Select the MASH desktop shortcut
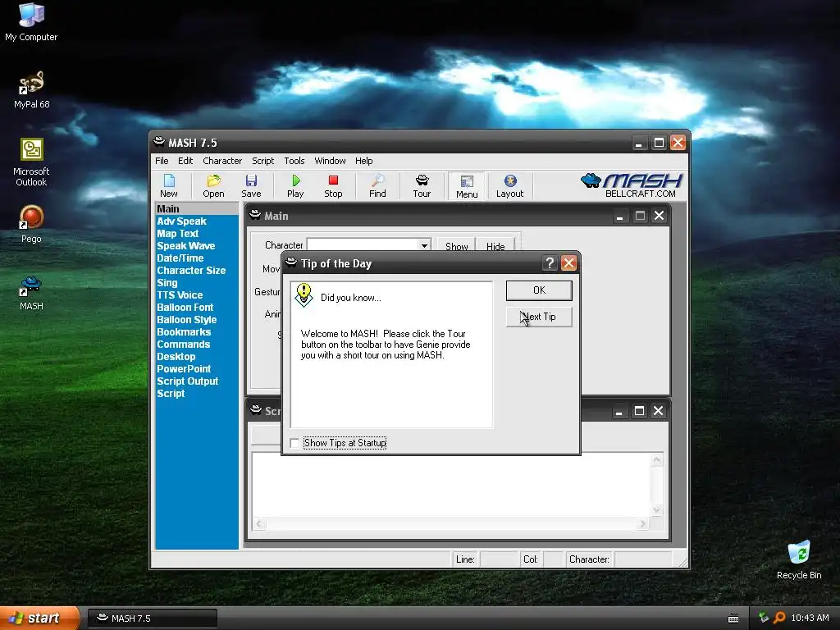Screen dimensions: 840x630 click(32, 293)
